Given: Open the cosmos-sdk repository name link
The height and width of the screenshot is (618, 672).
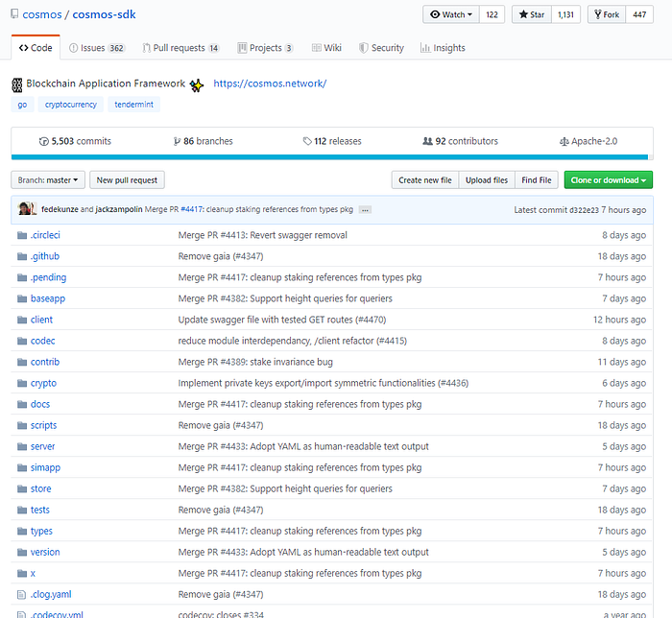Looking at the screenshot, I should [104, 14].
